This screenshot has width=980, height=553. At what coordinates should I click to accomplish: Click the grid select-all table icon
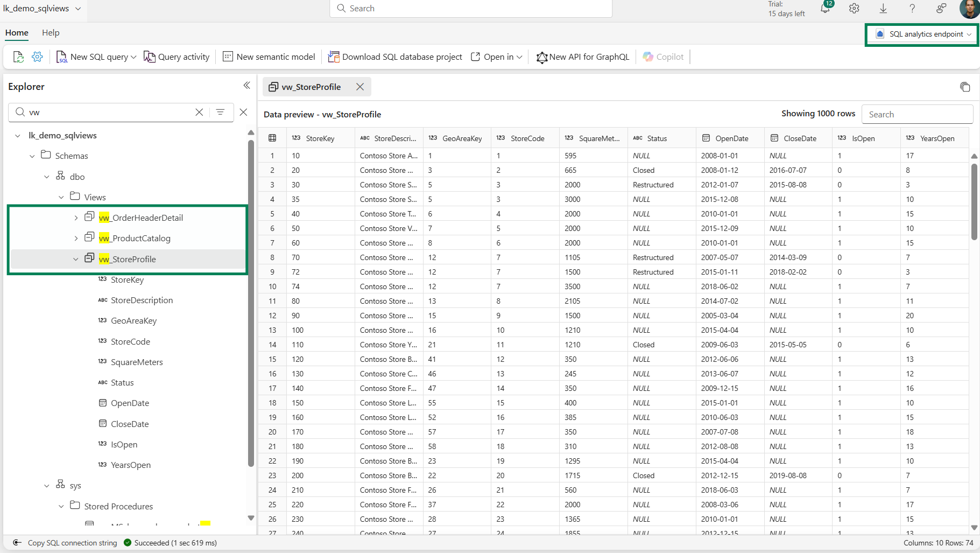(x=272, y=138)
